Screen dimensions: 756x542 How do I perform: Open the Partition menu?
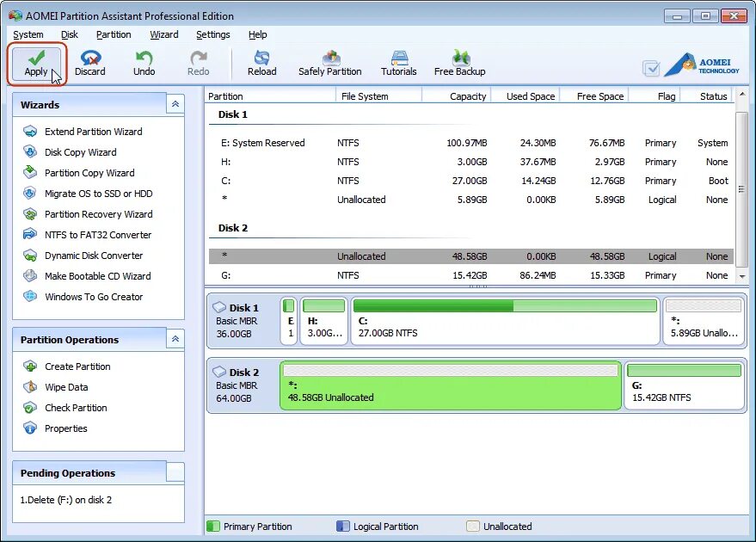tap(114, 34)
